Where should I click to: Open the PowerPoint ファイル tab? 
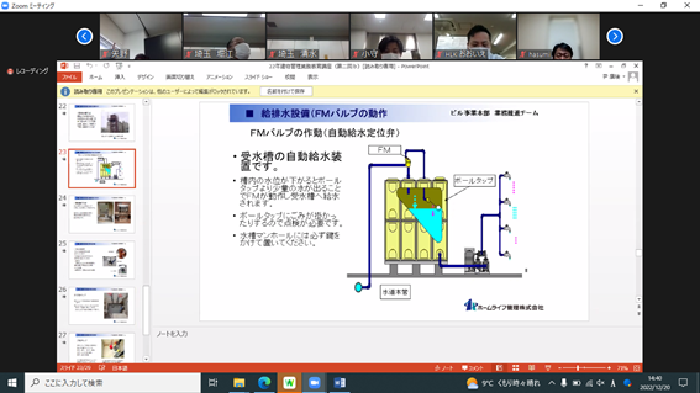70,77
